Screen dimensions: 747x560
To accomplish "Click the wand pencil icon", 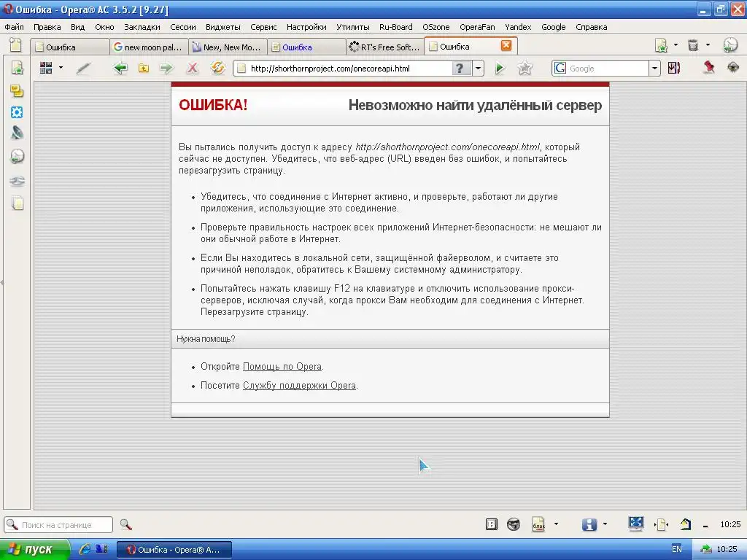I will pyautogui.click(x=83, y=69).
